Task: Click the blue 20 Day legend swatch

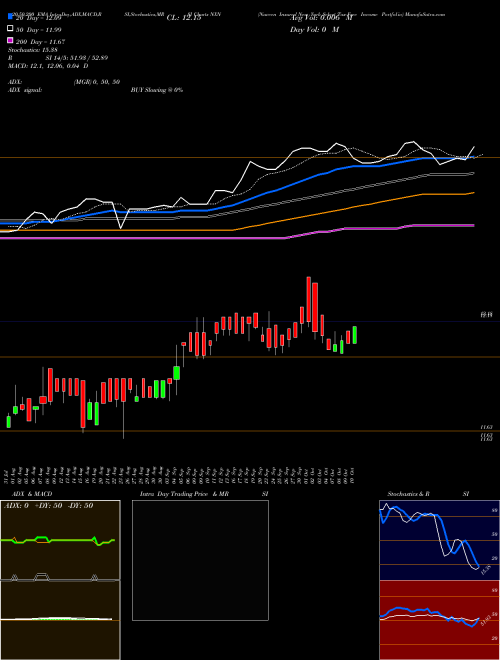Action: (11, 17)
